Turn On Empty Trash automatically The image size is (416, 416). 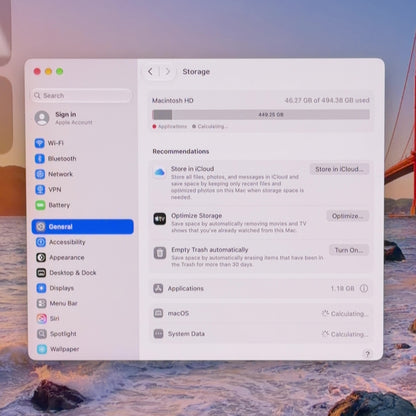pos(349,250)
